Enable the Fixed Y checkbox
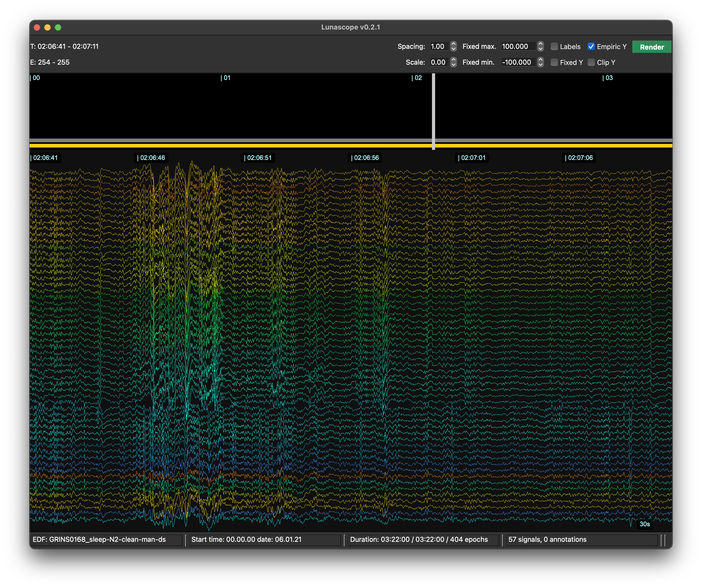The image size is (702, 588). click(555, 63)
